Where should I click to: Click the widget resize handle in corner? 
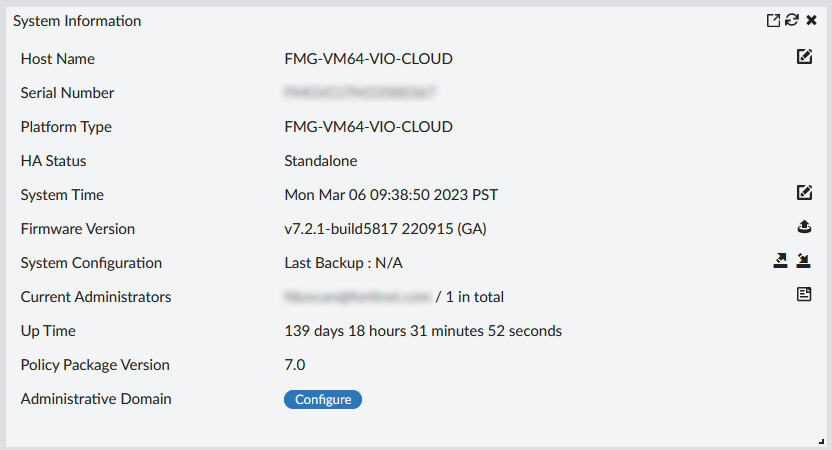pyautogui.click(x=821, y=440)
